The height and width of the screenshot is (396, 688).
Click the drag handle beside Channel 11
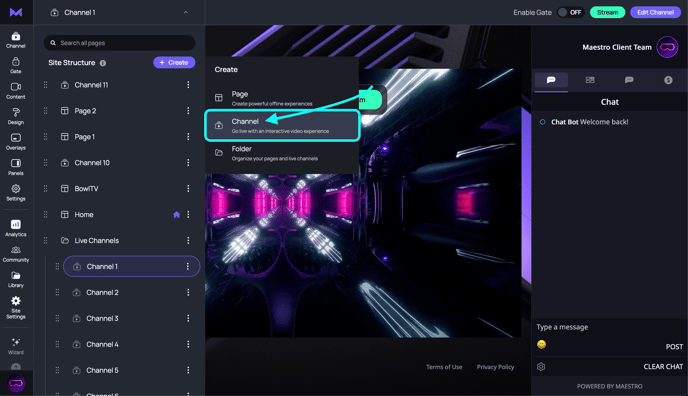[x=46, y=85]
